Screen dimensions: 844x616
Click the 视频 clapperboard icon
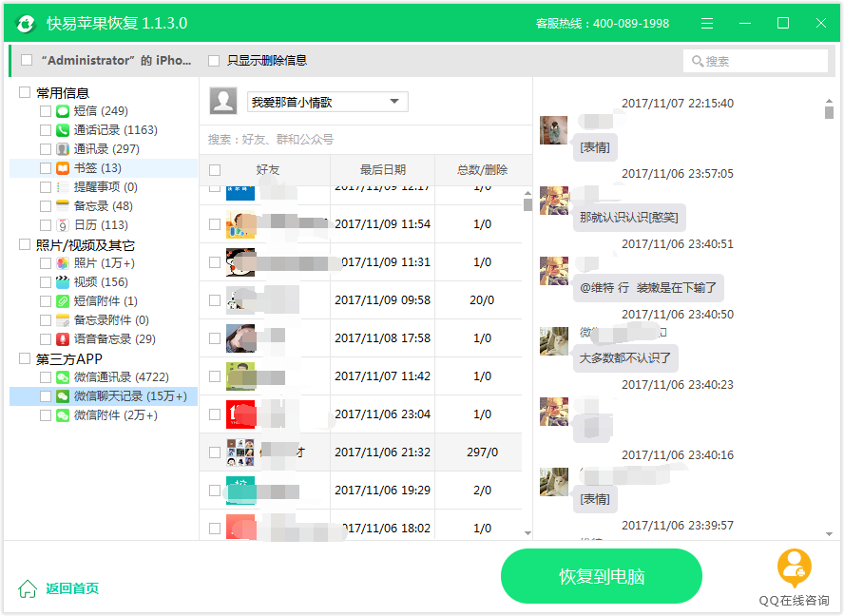point(63,282)
